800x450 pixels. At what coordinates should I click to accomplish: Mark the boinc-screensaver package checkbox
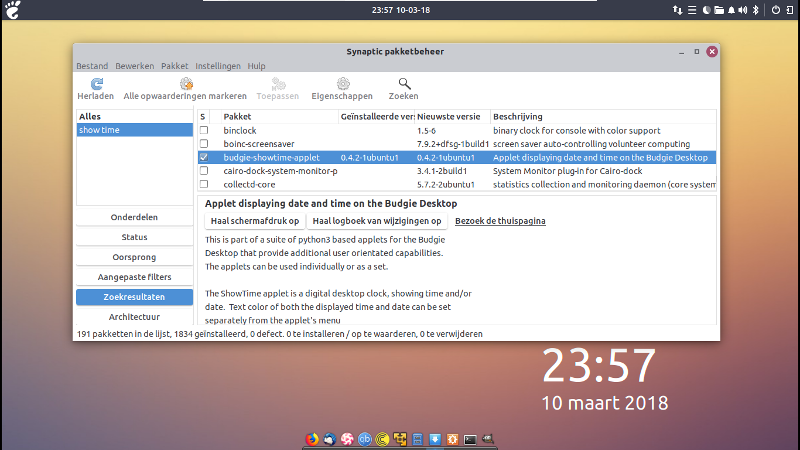click(x=204, y=143)
